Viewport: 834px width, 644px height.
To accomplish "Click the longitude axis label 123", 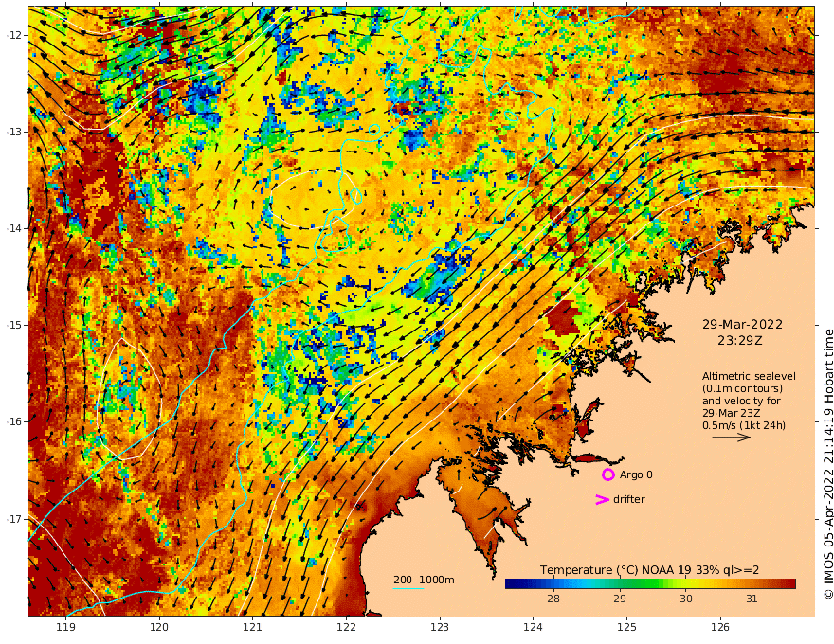I will pos(440,627).
